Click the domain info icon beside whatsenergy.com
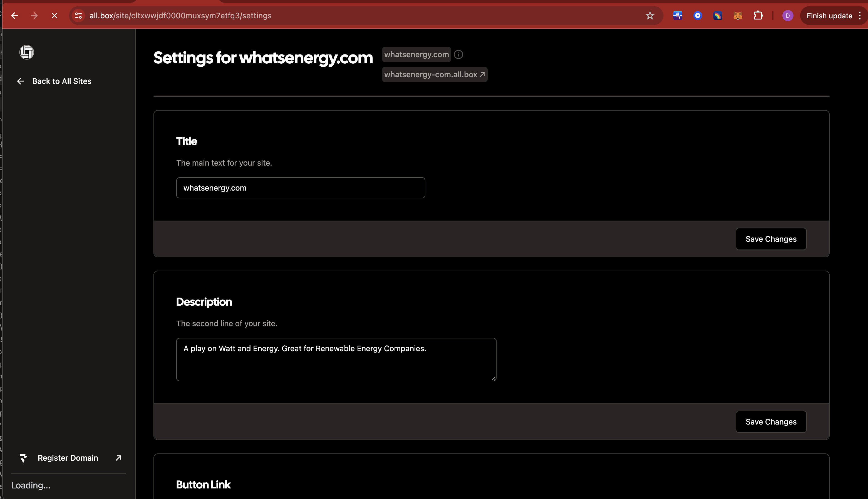The image size is (868, 499). 458,54
